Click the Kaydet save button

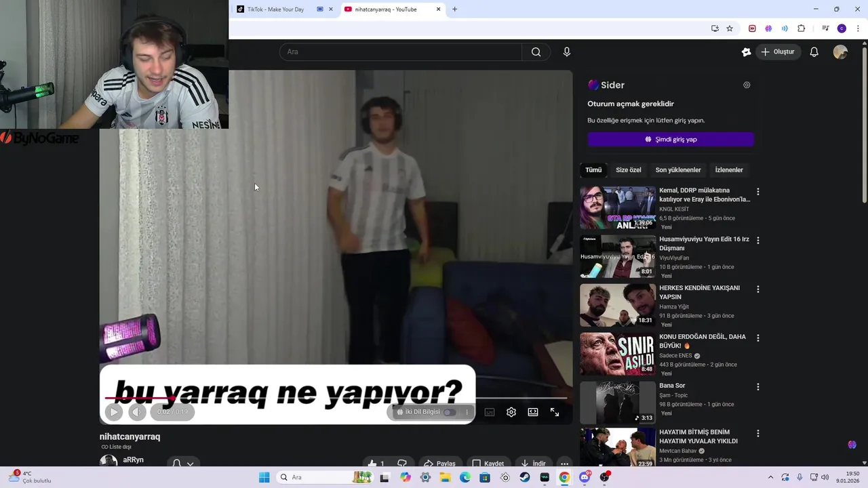pos(488,464)
